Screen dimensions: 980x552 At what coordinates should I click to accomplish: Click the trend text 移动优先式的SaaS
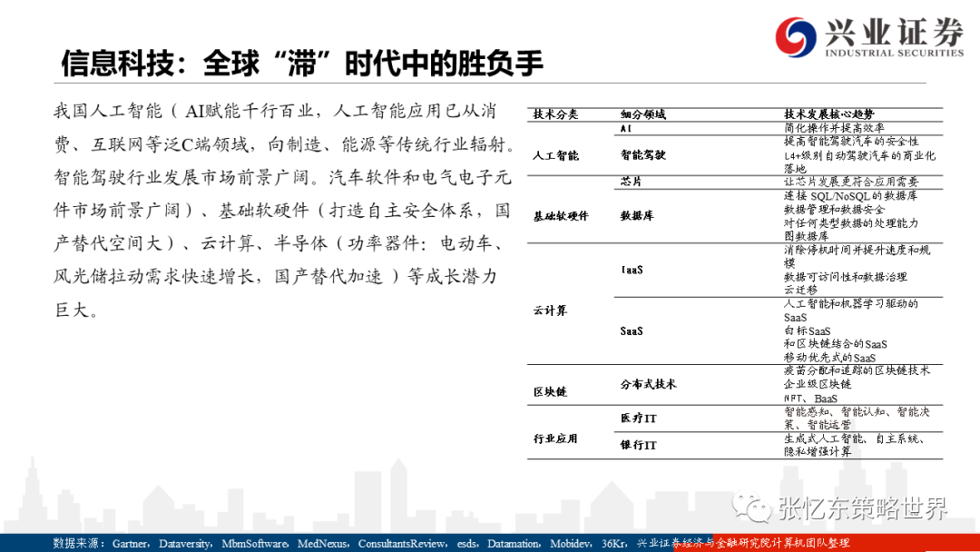tap(829, 359)
